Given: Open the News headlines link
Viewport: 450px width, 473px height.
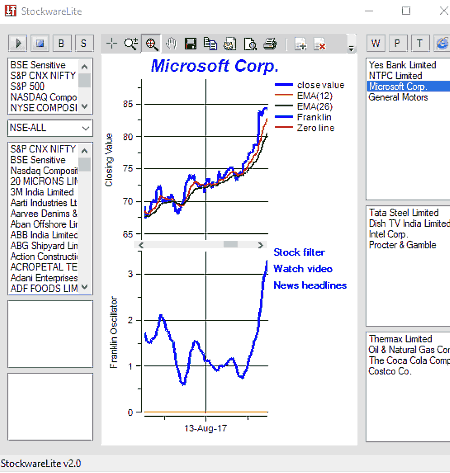Looking at the screenshot, I should pyautogui.click(x=310, y=285).
